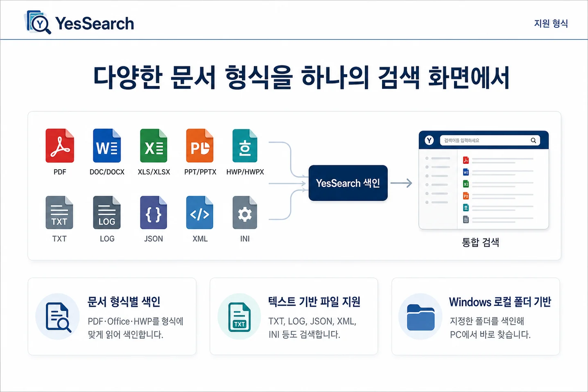Click the Windows 로컬 폴더 기반 heading

click(500, 302)
